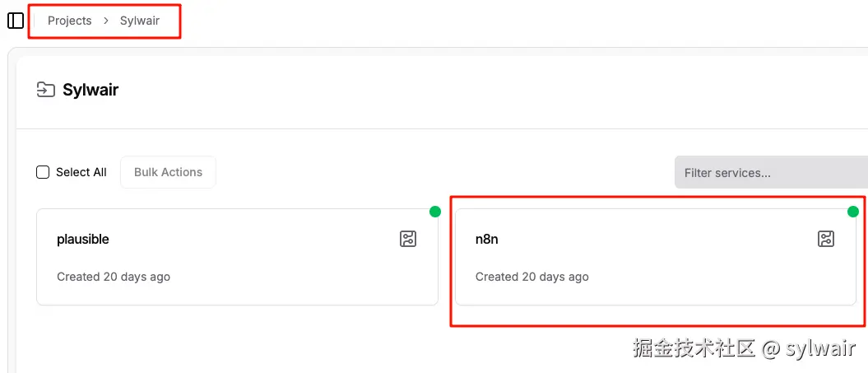
Task: Click the green status dot on n8n
Action: tap(853, 212)
